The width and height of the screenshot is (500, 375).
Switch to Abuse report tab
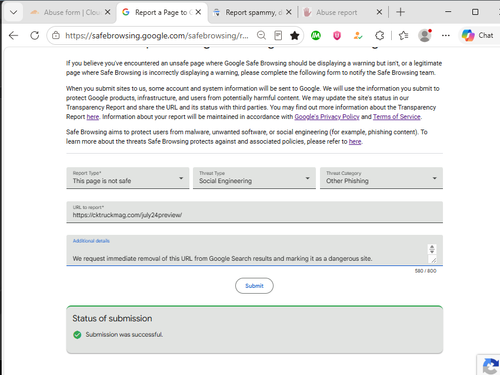(338, 13)
